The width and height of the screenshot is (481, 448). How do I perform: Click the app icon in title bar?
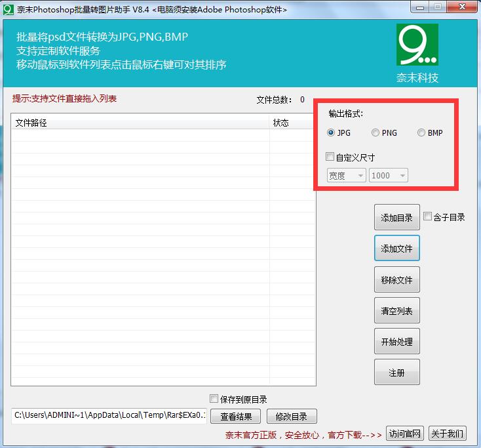9,10
